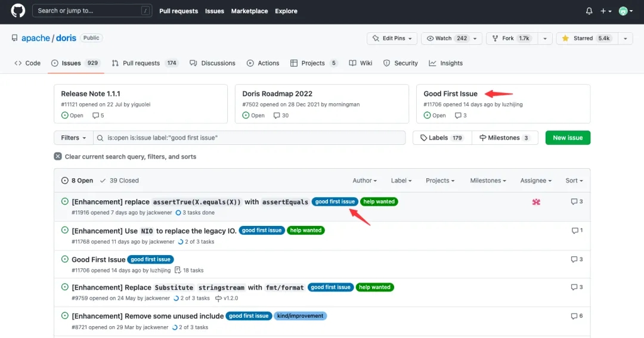
Task: Open the doris repository link
Action: (66, 38)
